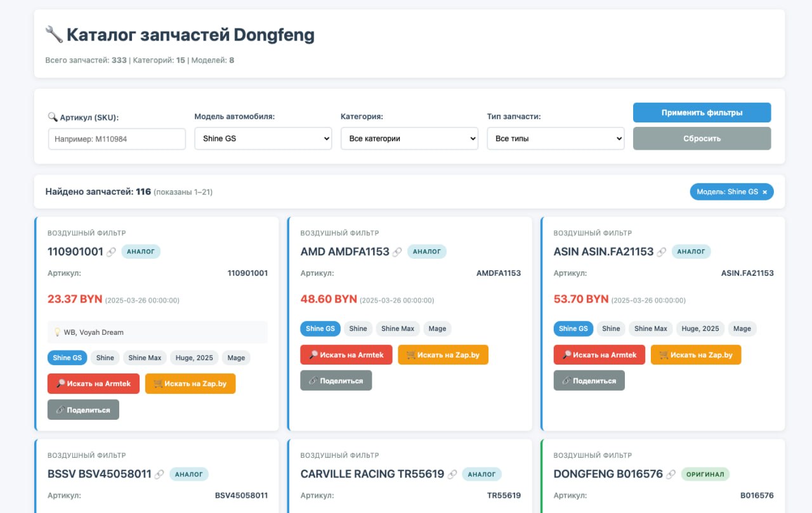Искать на Armtek for part 110901001

point(93,384)
